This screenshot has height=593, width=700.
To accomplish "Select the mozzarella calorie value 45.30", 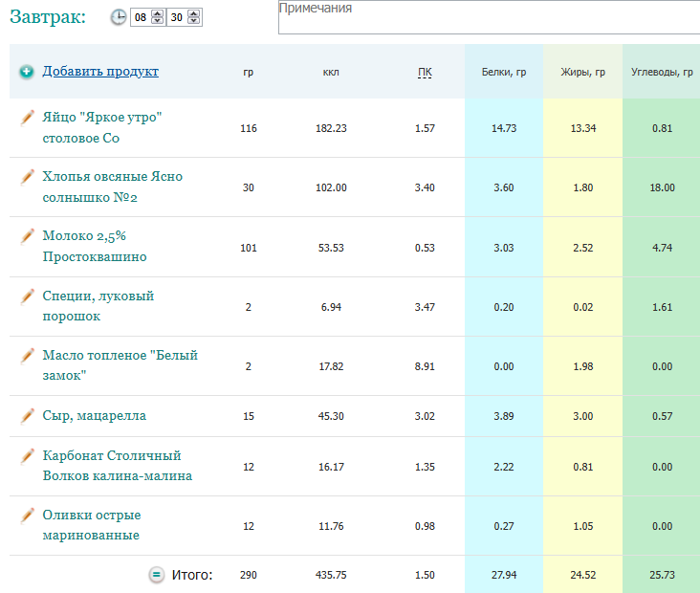I will coord(331,417).
